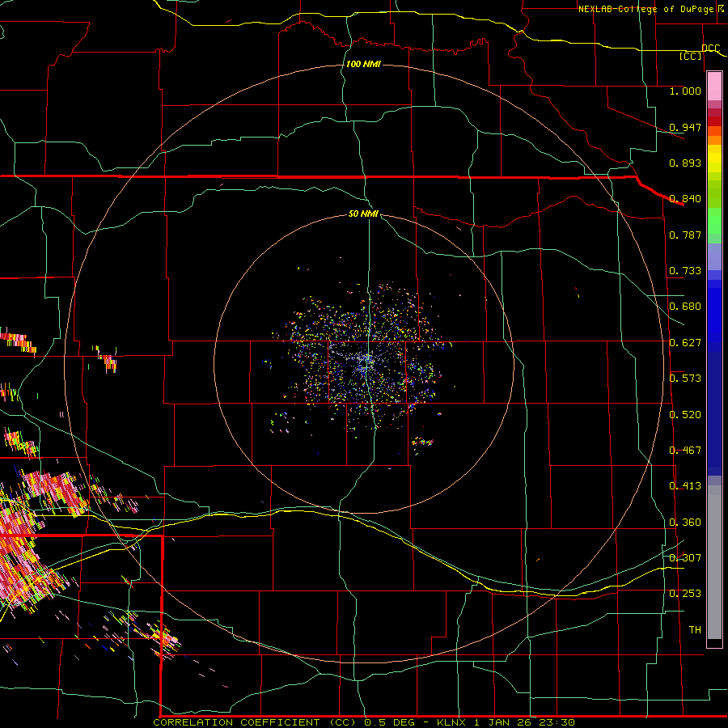Click the 0.947 value on the color scale
This screenshot has height=728, width=728.
[685, 127]
